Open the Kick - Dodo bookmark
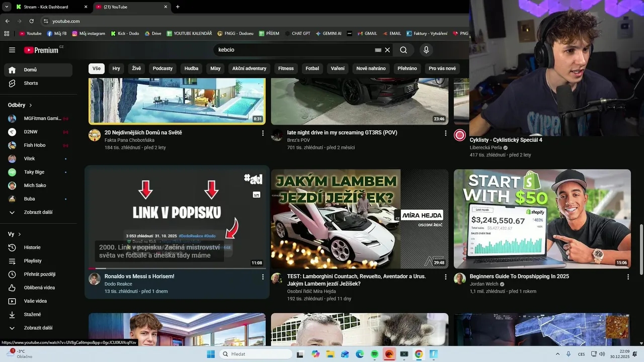 point(124,34)
